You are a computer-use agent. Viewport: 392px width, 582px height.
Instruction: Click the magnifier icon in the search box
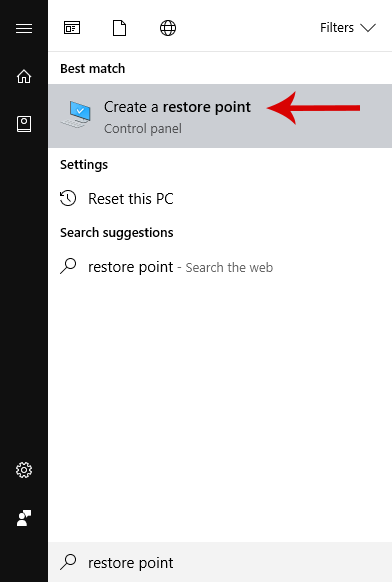[68, 562]
